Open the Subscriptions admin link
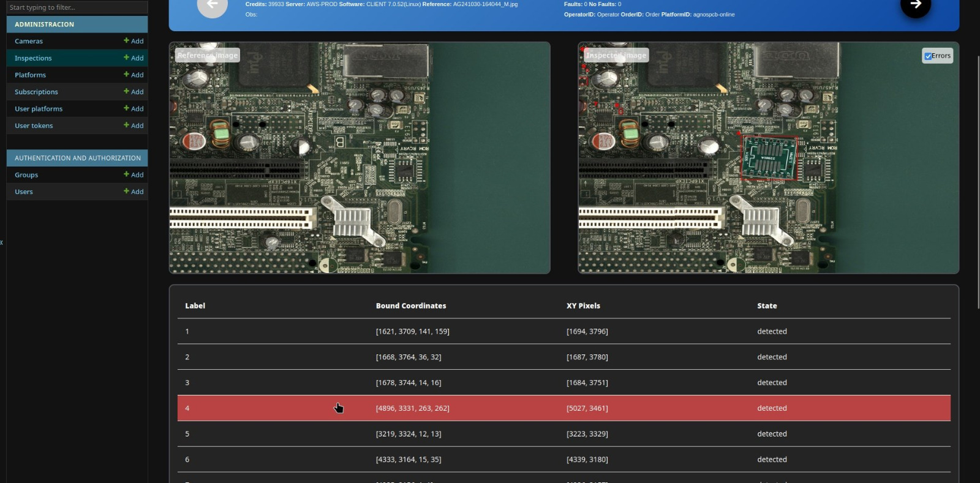This screenshot has height=483, width=980. tap(36, 92)
